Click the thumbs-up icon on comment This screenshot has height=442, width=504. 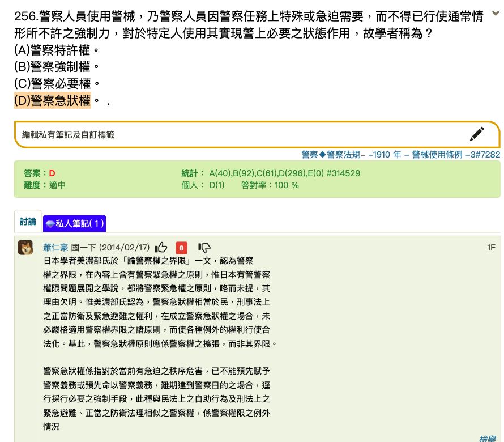coord(161,248)
